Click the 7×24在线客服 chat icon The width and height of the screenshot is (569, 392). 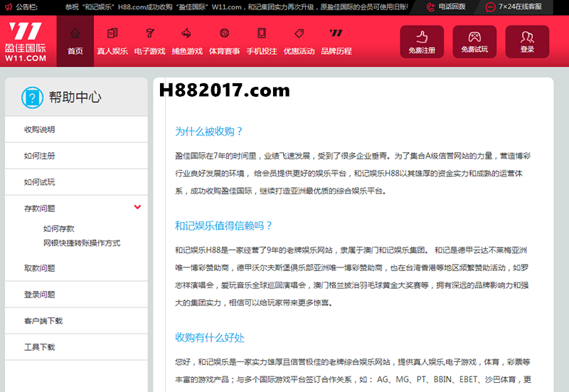coord(490,7)
